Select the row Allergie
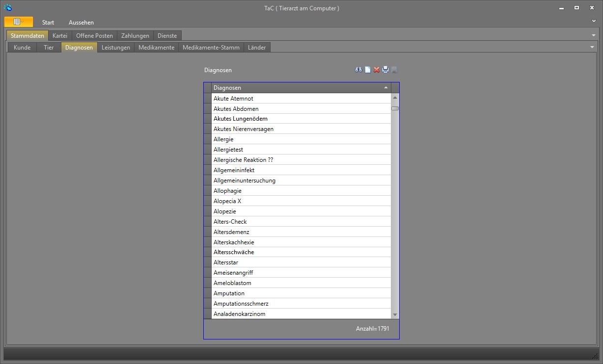This screenshot has height=364, width=603. (301, 139)
